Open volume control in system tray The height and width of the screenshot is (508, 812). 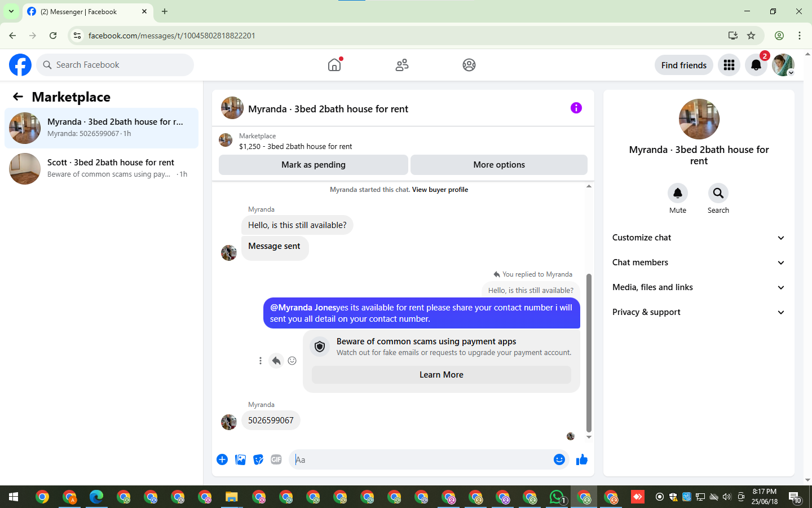[727, 497]
